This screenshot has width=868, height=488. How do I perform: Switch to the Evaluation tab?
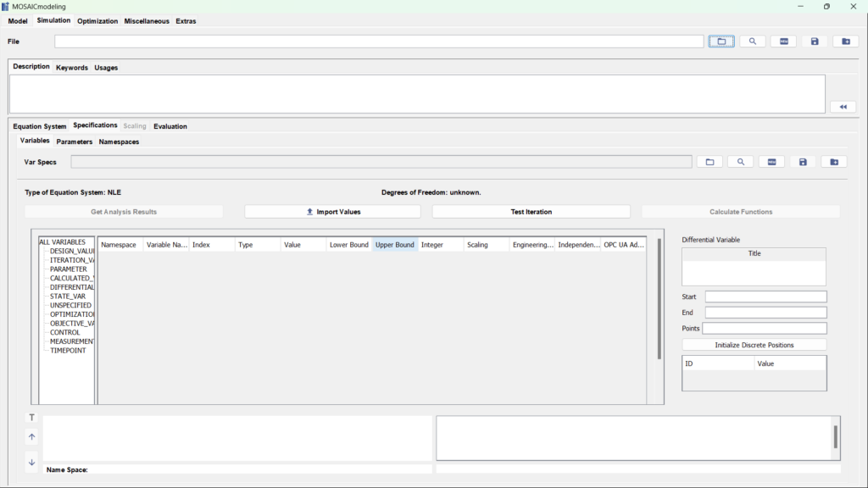pyautogui.click(x=170, y=125)
